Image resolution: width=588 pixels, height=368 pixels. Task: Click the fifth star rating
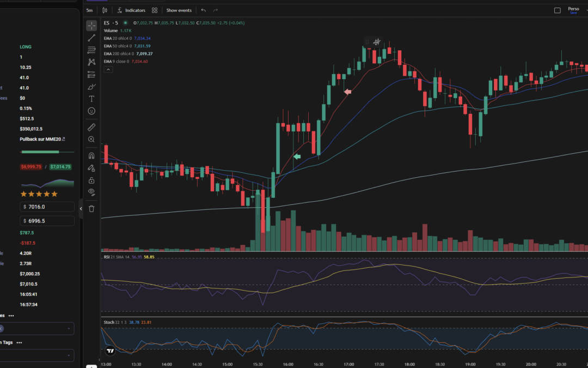pyautogui.click(x=54, y=194)
